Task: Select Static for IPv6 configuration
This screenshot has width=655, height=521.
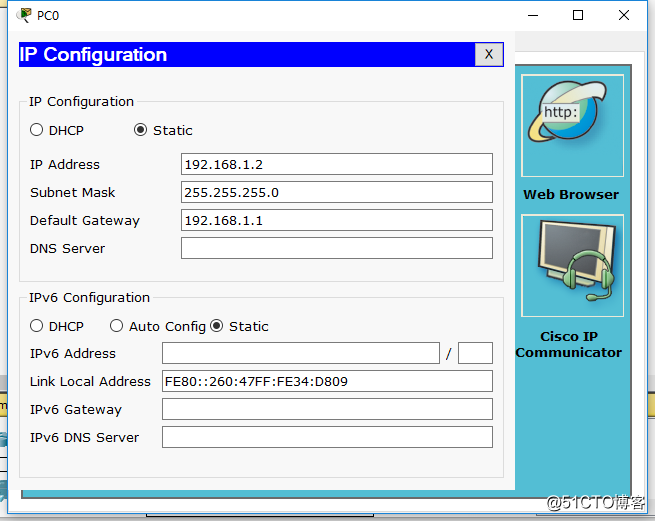Action: 216,326
